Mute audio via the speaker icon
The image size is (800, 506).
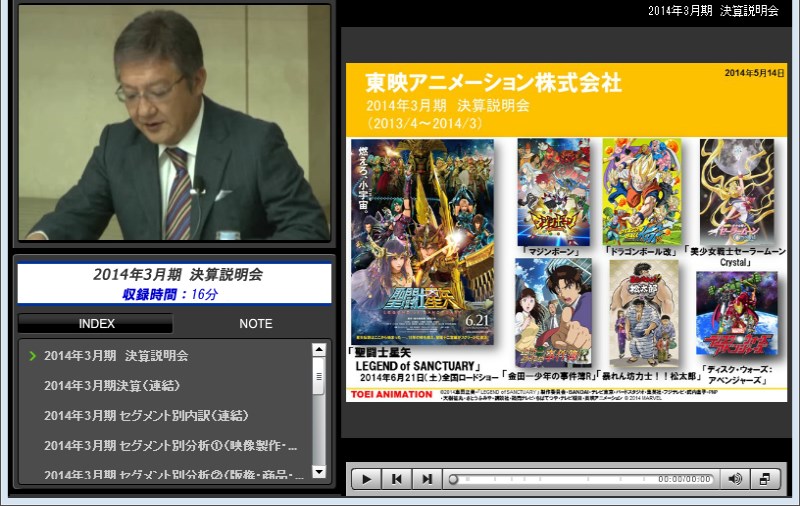[x=735, y=479]
